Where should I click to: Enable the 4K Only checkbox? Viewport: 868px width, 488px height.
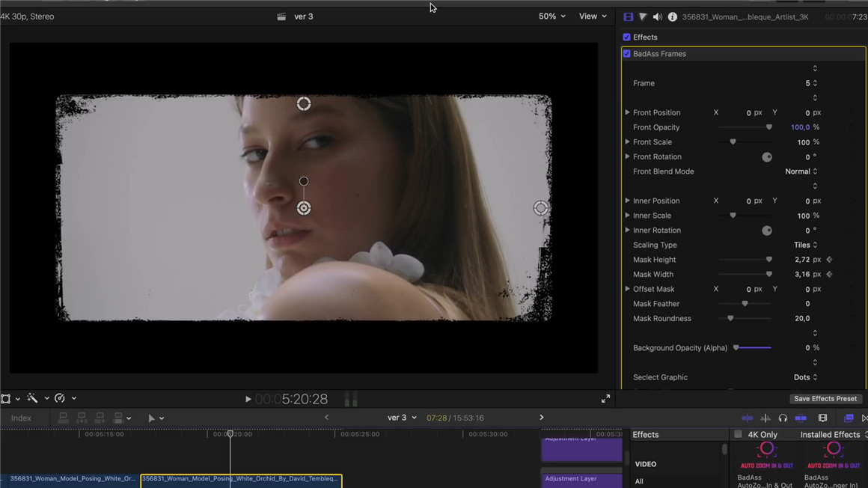tap(739, 435)
